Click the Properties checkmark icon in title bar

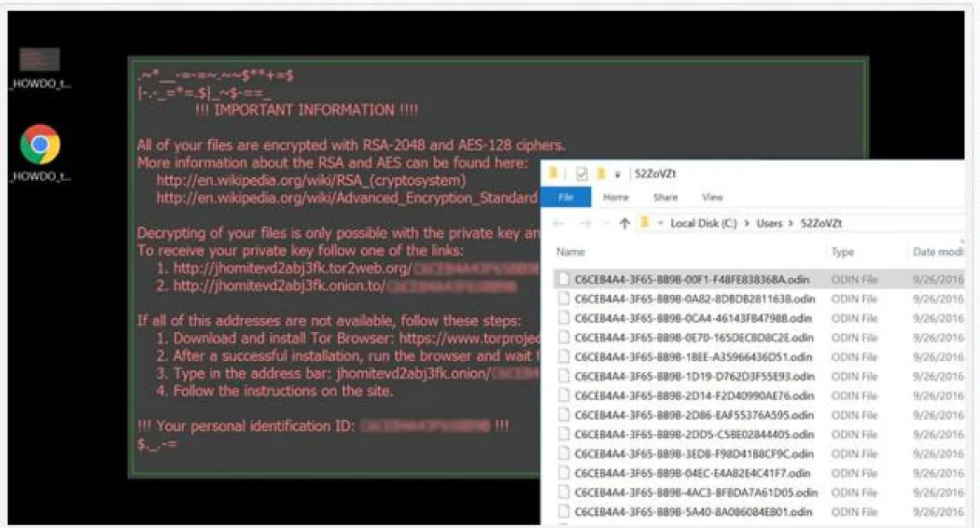[581, 173]
